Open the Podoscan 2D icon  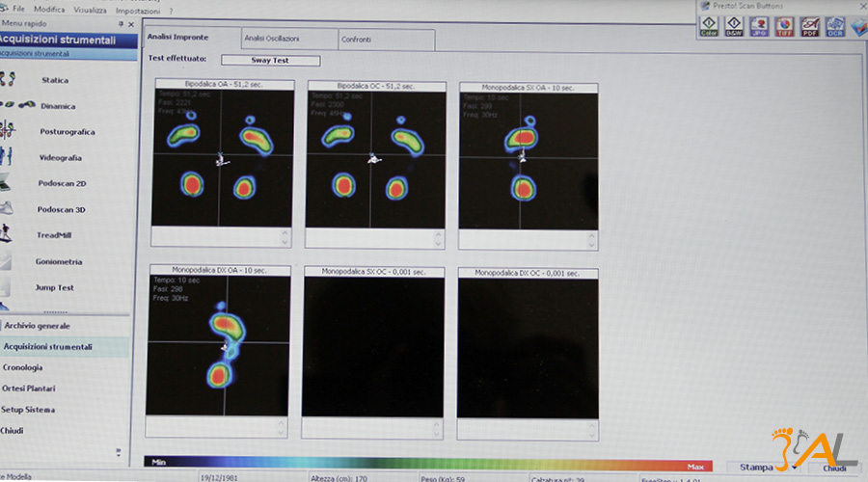6,181
